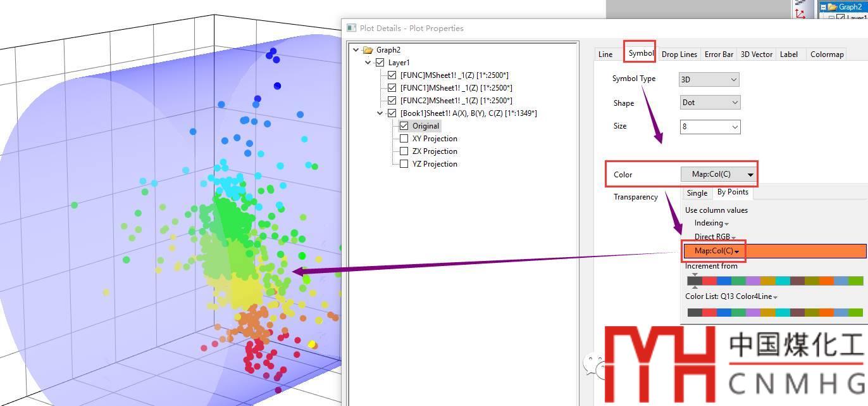Screen dimensions: 868x406
Task: Click the Graph2 folder icon in Plot Details tree
Action: (x=368, y=50)
